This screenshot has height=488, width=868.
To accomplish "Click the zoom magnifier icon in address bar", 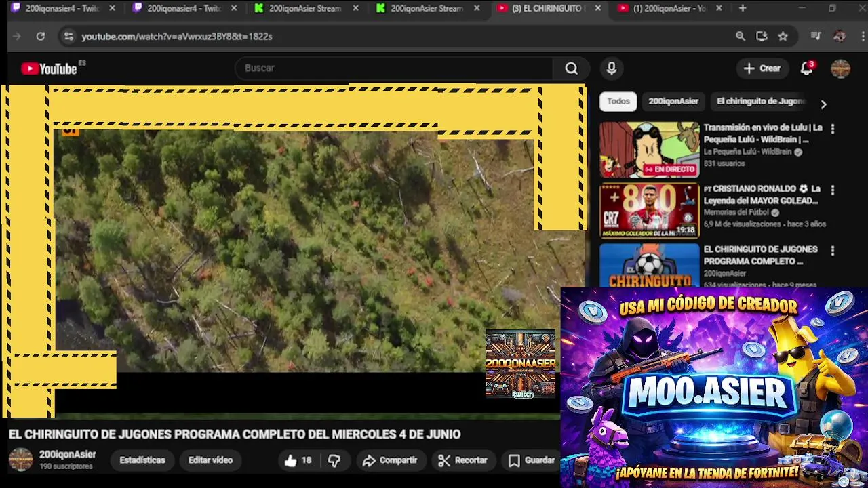I will pyautogui.click(x=741, y=37).
